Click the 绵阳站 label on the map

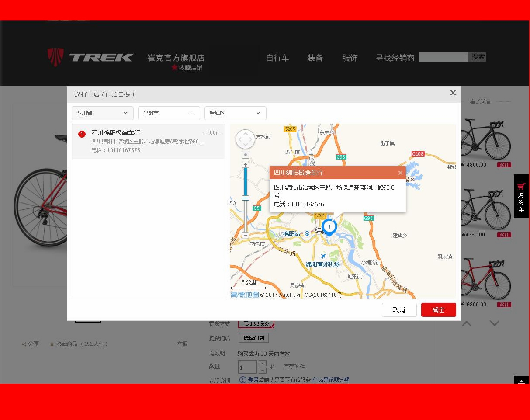click(291, 234)
